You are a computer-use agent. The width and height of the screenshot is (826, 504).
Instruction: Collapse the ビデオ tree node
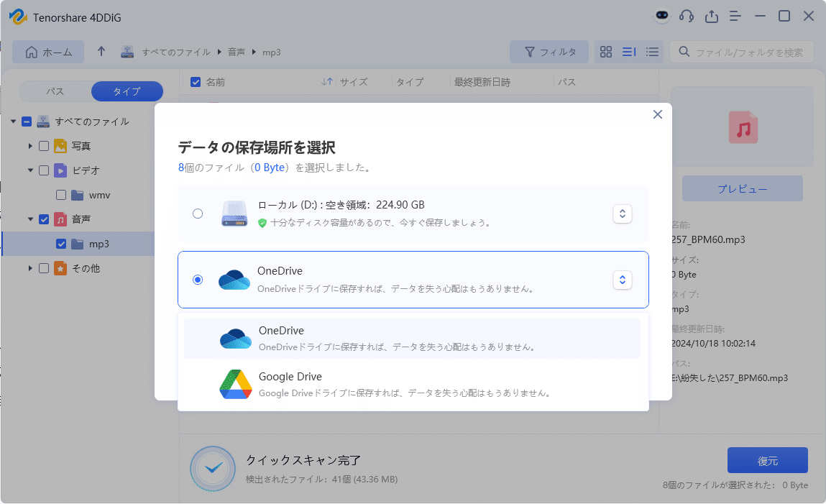[x=30, y=170]
